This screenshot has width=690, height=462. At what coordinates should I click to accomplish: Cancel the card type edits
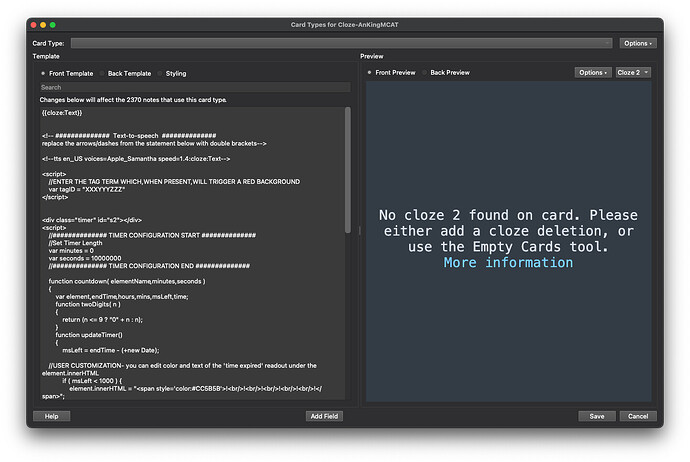634,416
